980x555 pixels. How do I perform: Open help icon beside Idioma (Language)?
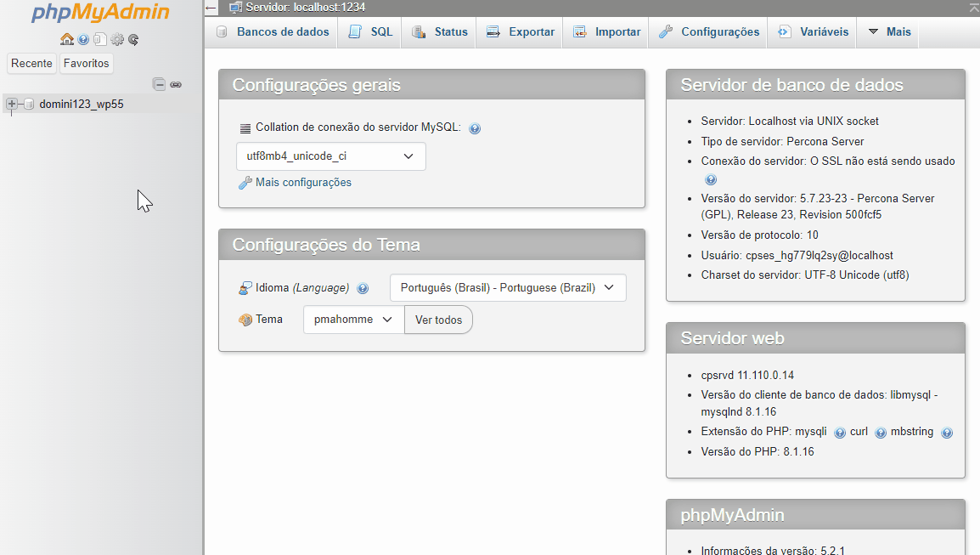pos(363,288)
